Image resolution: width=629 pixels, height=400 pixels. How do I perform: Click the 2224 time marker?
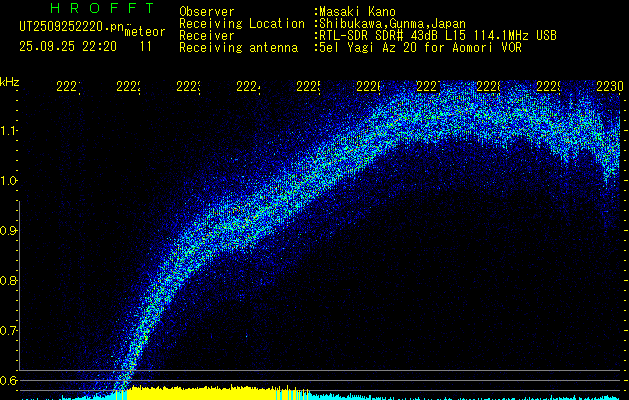(x=248, y=86)
